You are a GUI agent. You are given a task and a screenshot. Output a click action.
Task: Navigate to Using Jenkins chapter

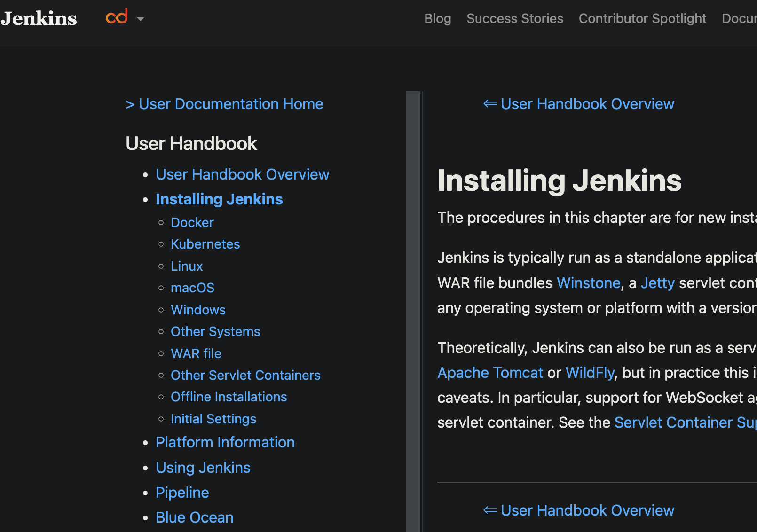(203, 468)
